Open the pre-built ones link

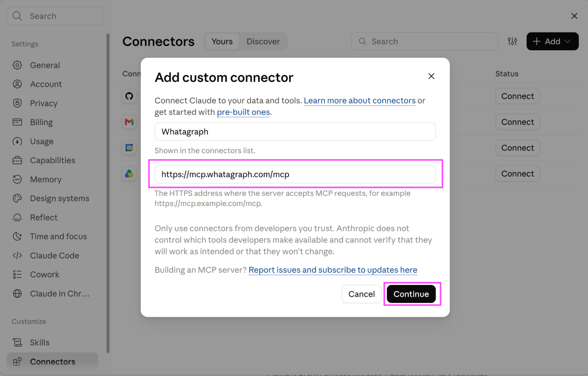243,112
